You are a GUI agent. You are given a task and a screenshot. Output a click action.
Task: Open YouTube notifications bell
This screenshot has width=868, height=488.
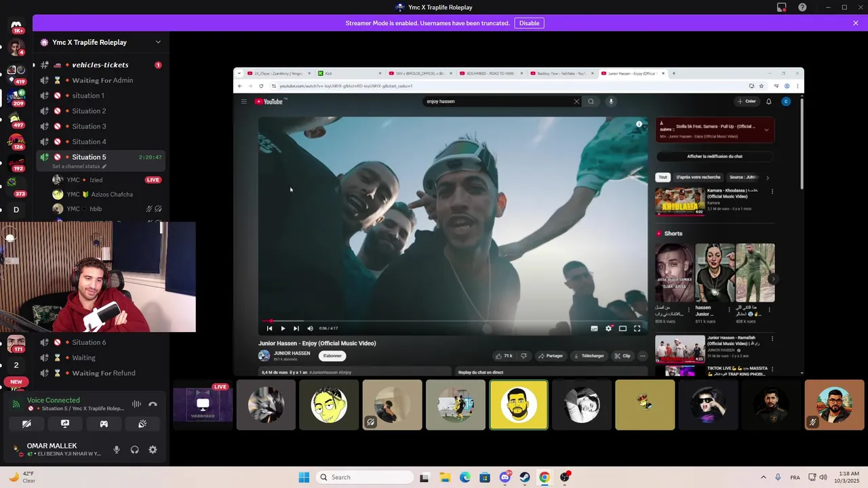(769, 102)
